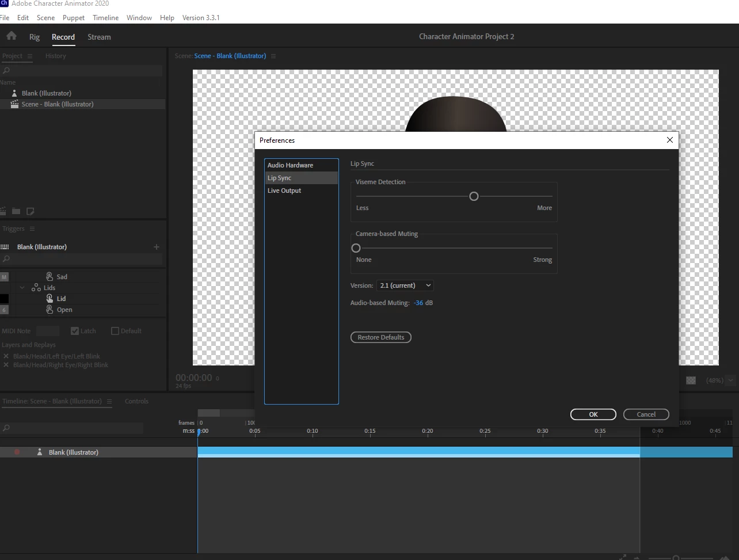Select the Open trigger
This screenshot has height=560, width=739.
point(64,310)
